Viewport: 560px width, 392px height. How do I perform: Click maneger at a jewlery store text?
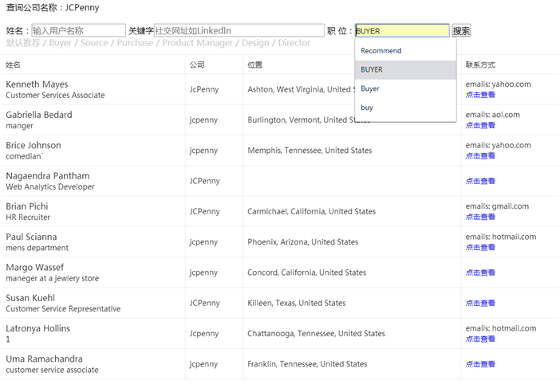[53, 278]
